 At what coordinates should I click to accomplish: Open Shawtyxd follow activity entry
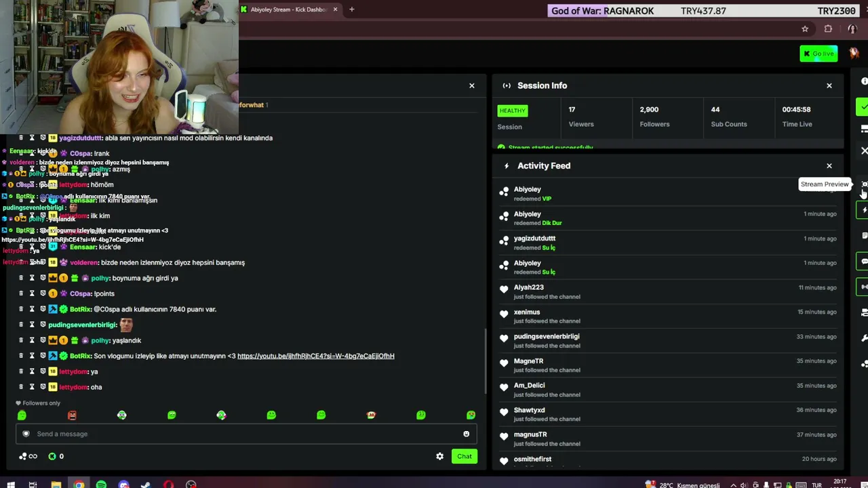[x=668, y=414]
